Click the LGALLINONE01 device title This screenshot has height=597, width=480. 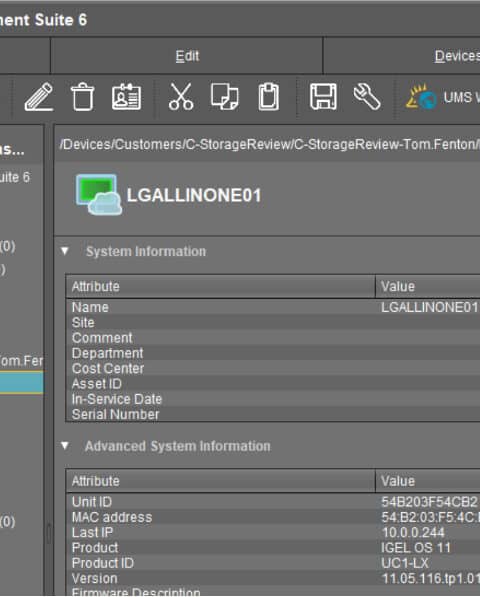point(194,195)
